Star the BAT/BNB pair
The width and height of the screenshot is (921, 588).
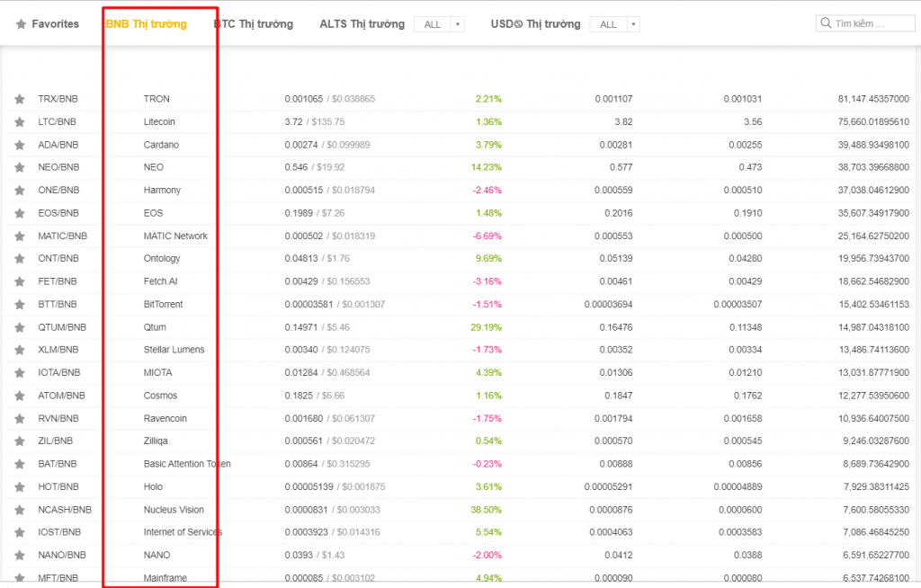(20, 464)
